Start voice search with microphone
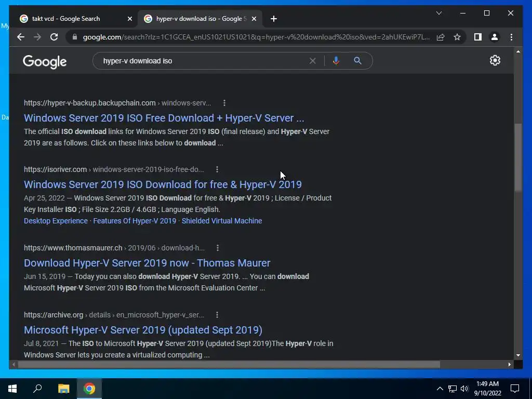Image resolution: width=532 pixels, height=399 pixels. pos(336,61)
